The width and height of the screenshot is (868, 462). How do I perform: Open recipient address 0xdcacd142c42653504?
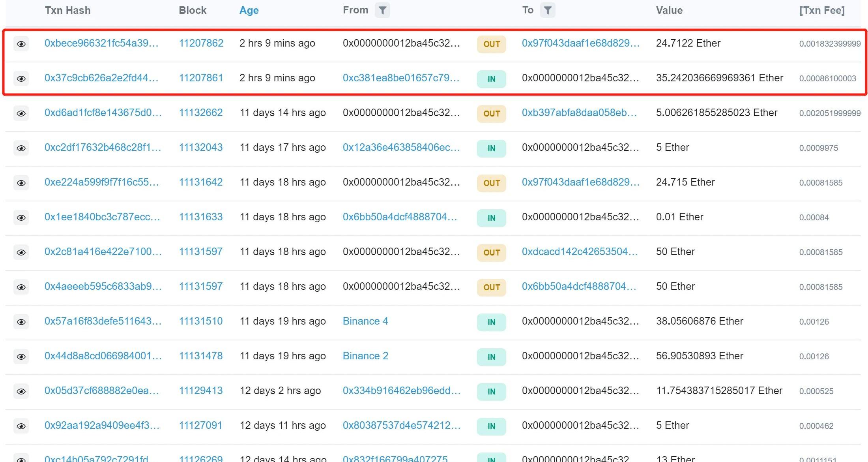pyautogui.click(x=579, y=252)
